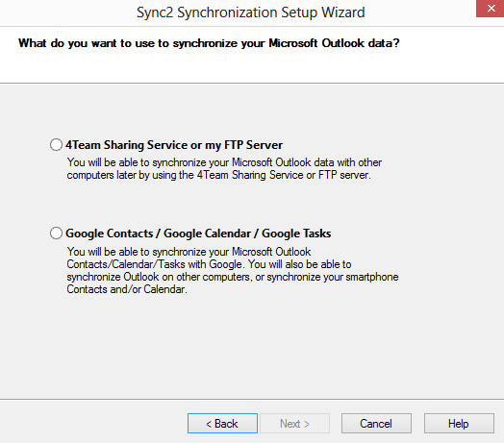Click the disabled Next button

click(294, 424)
